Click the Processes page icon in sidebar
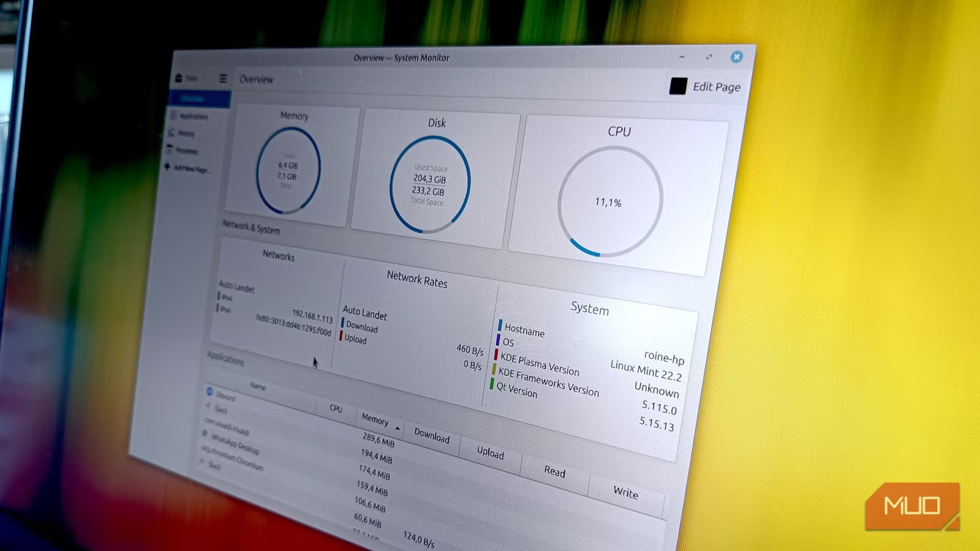This screenshot has width=980, height=551. pos(170,149)
